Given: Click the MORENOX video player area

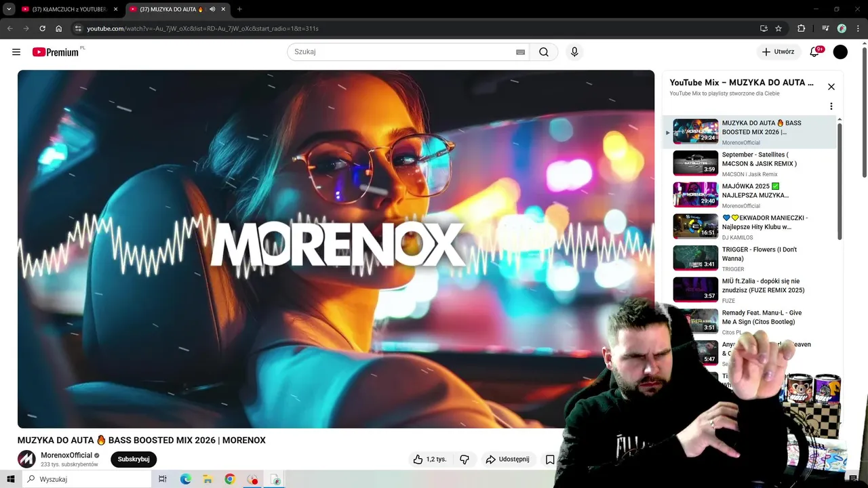Looking at the screenshot, I should [x=336, y=249].
